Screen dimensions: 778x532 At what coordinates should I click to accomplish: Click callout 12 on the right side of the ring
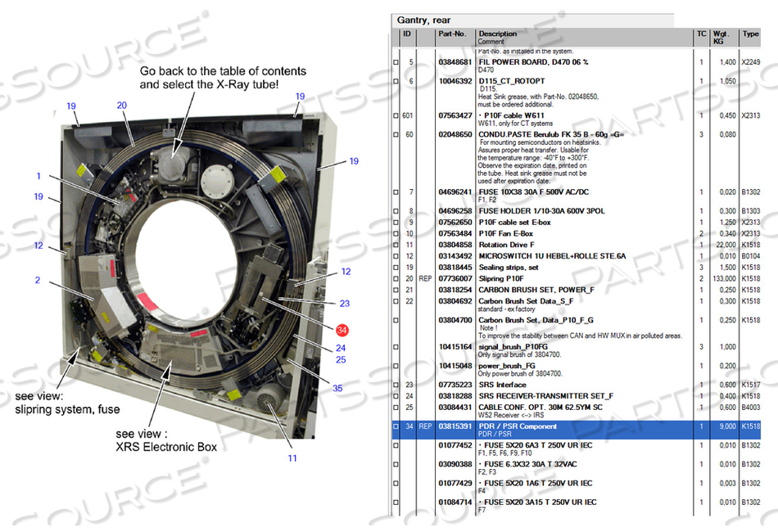point(345,271)
